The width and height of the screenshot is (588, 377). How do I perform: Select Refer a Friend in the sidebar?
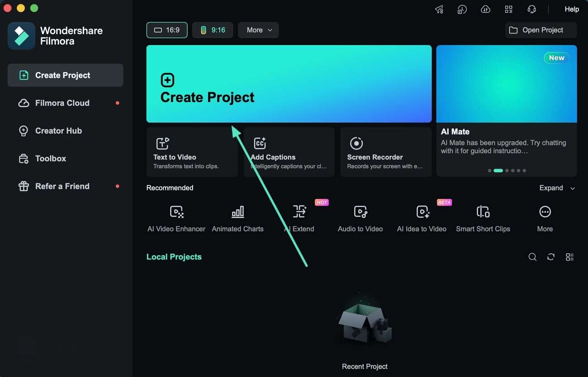tap(65, 186)
